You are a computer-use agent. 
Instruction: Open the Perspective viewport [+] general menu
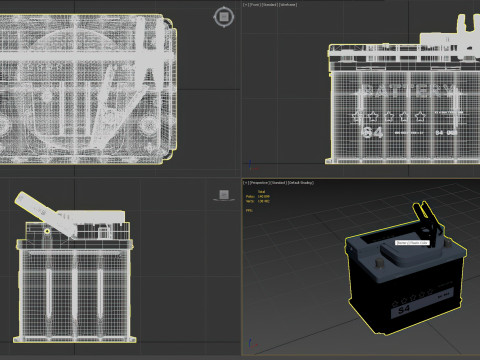click(x=246, y=183)
